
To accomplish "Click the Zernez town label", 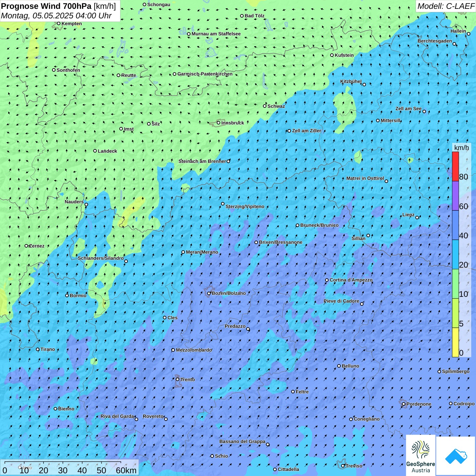I will (x=37, y=246).
